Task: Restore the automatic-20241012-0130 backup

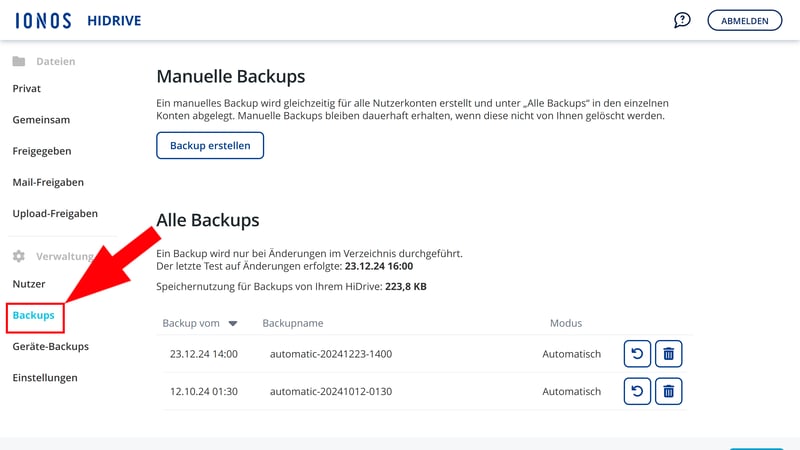Action: [637, 392]
